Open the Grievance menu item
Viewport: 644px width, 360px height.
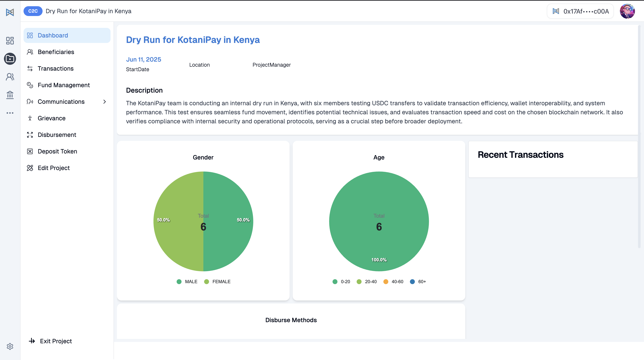(67, 118)
